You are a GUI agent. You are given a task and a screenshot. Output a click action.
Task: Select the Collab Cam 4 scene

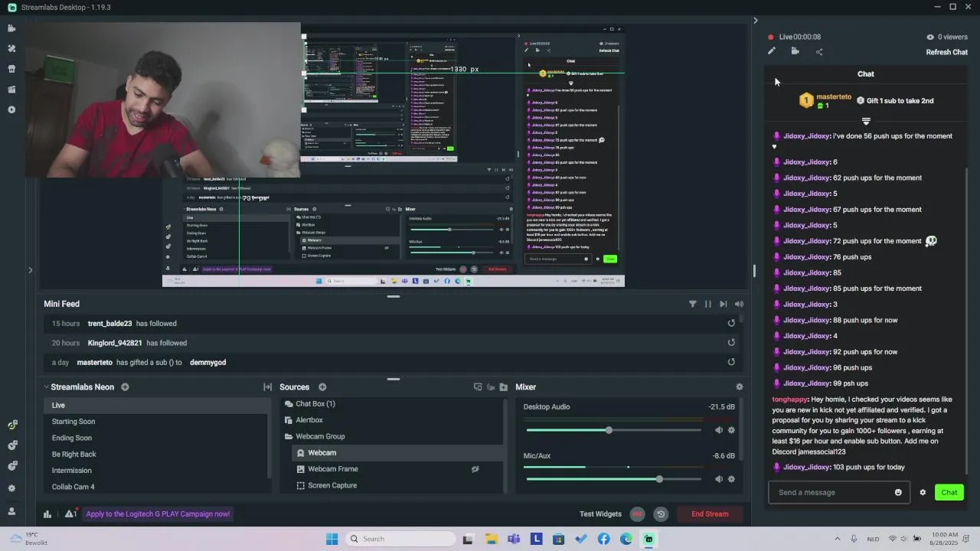tap(155, 487)
